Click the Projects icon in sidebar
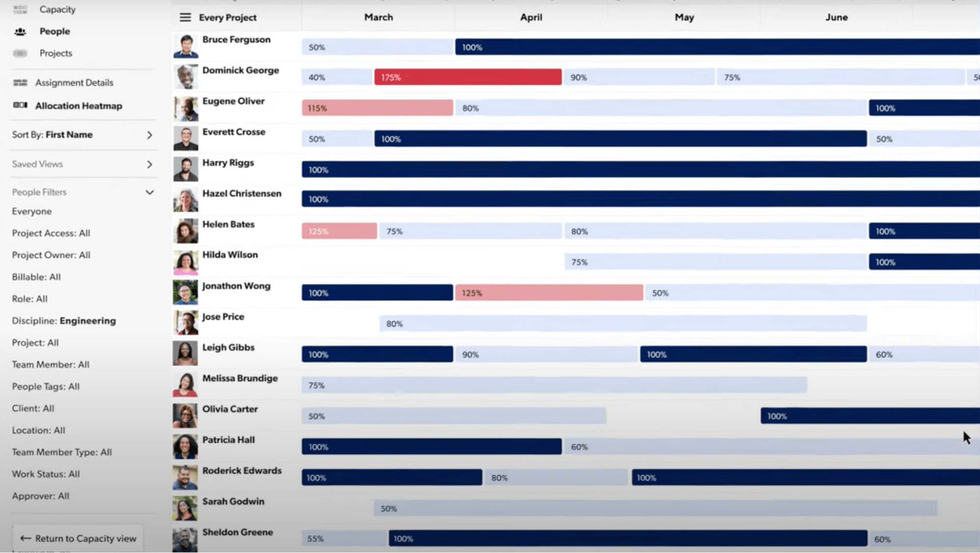The width and height of the screenshot is (980, 553). (x=20, y=53)
